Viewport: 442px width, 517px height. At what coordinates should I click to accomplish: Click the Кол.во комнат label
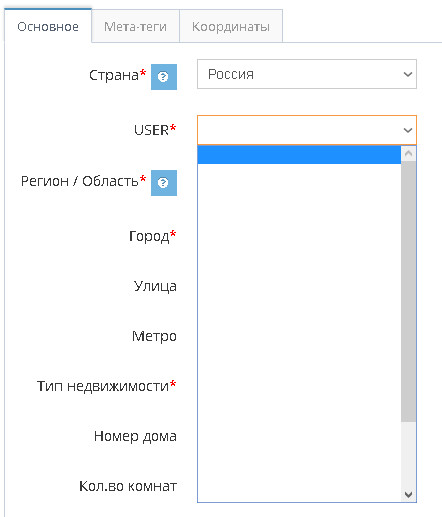tap(128, 486)
